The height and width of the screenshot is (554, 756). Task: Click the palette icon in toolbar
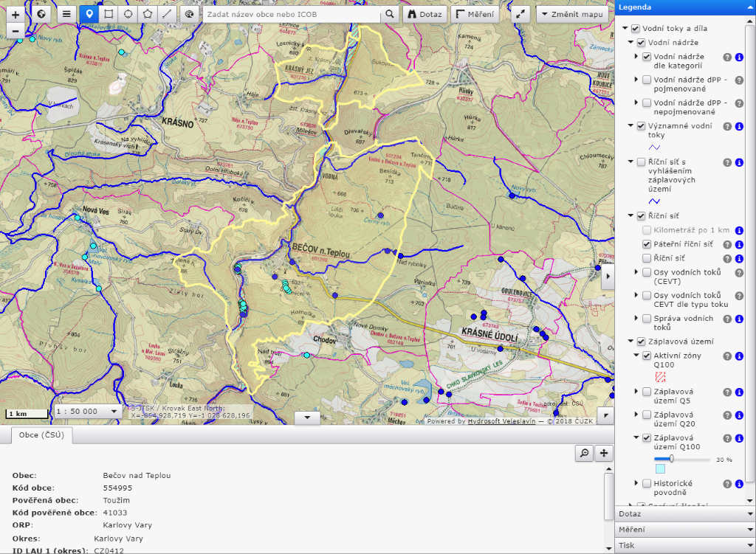190,15
